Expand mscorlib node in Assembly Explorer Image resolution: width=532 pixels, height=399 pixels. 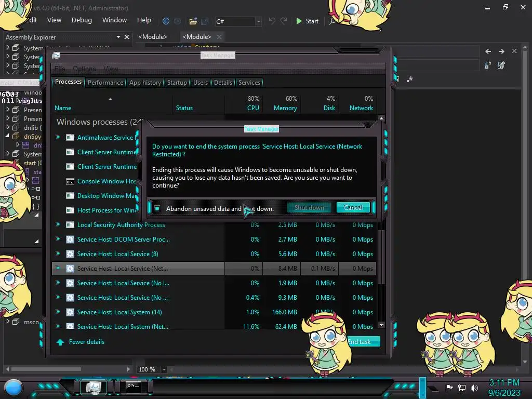[x=8, y=321]
